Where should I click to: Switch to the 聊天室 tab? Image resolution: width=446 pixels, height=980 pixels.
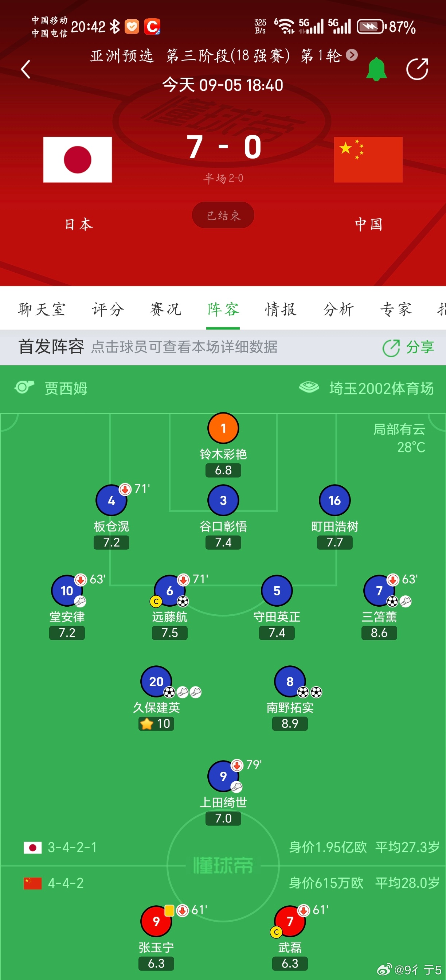pos(42,309)
